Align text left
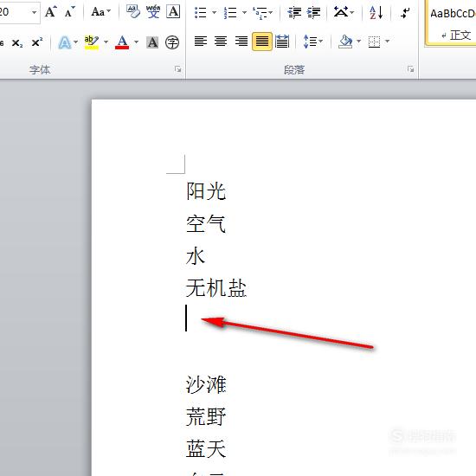The image size is (476, 476). point(201,41)
